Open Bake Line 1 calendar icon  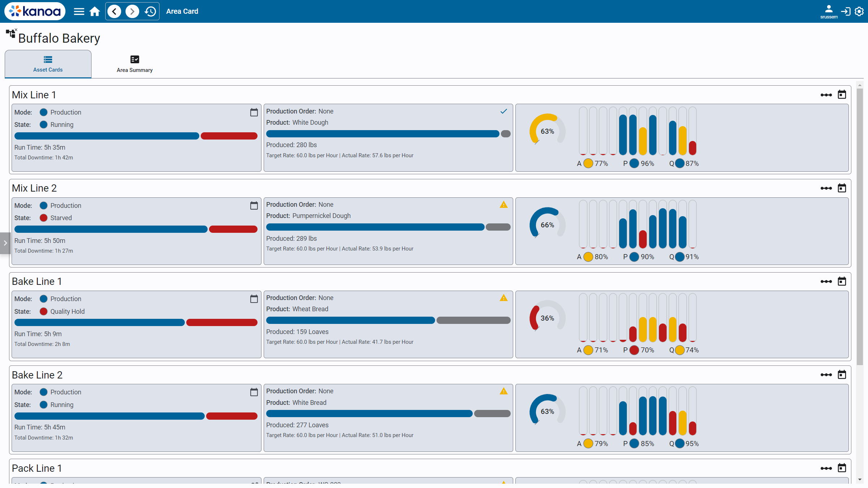tap(842, 282)
